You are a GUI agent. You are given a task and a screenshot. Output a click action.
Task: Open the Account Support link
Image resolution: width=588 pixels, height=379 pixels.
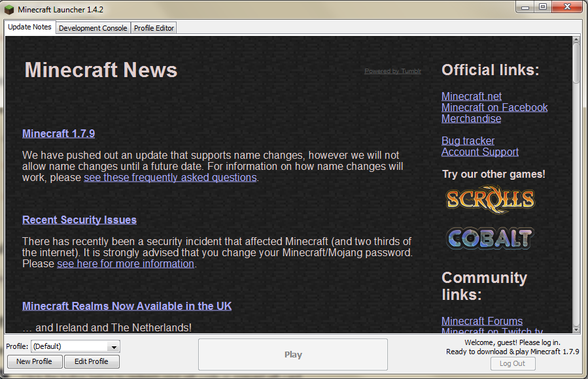(479, 152)
